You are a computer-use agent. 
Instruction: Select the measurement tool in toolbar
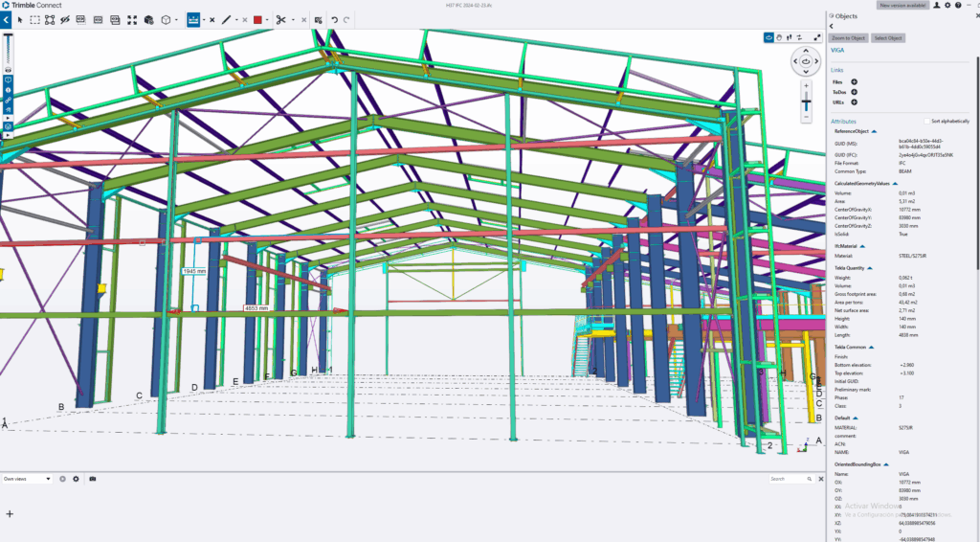pos(193,19)
